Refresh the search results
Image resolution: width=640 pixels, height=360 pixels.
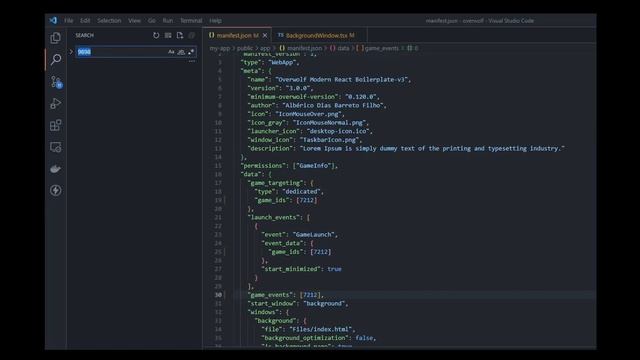pyautogui.click(x=156, y=36)
